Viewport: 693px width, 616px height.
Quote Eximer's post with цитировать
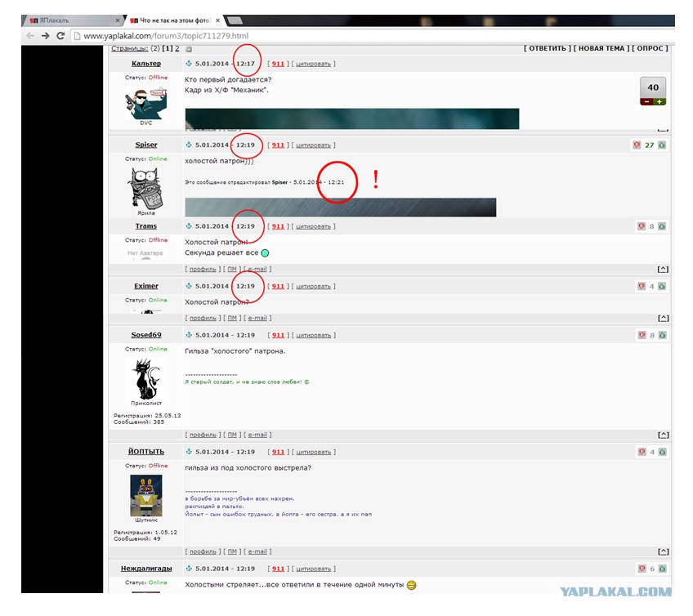[313, 286]
